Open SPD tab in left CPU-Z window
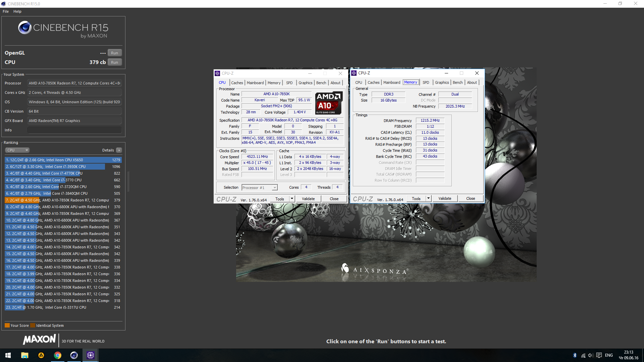 tap(289, 83)
